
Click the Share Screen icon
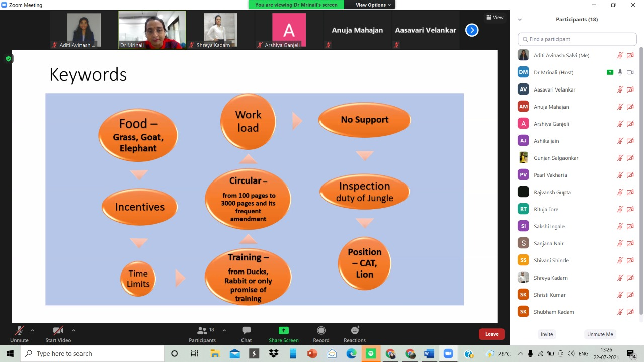(283, 331)
